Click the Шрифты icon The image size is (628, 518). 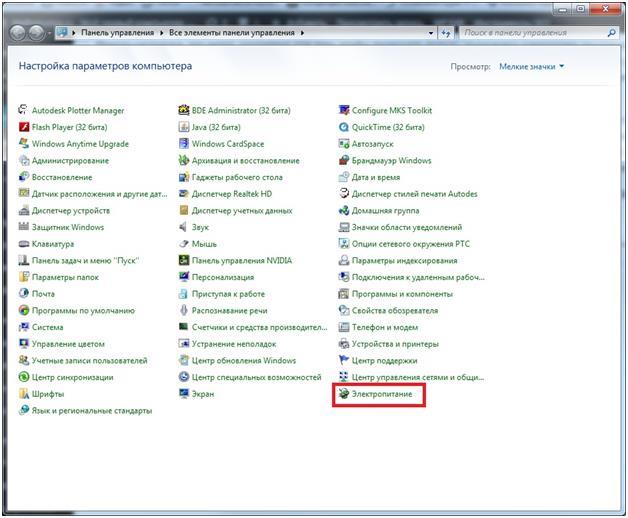[24, 394]
